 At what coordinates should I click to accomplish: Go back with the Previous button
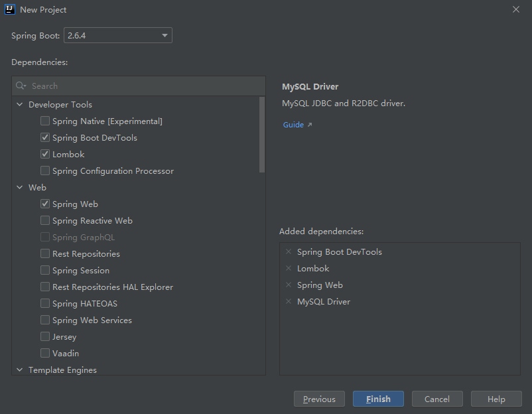319,399
